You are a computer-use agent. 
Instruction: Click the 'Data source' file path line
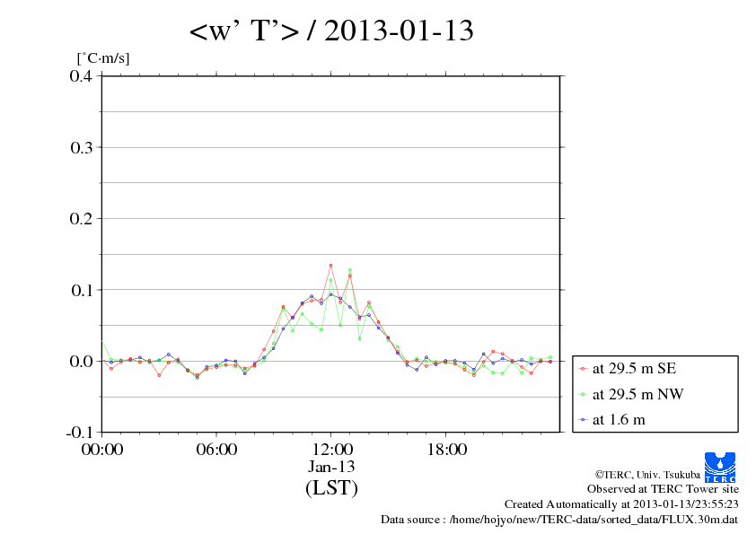coord(559,520)
